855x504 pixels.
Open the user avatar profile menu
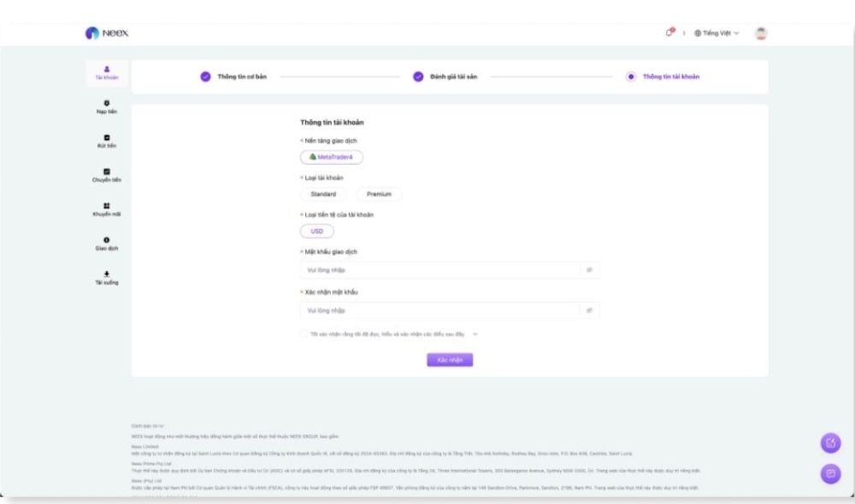[761, 32]
